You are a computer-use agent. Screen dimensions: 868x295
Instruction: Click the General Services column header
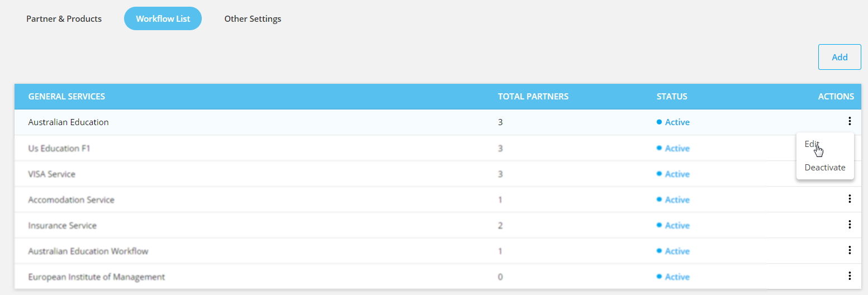pos(67,96)
